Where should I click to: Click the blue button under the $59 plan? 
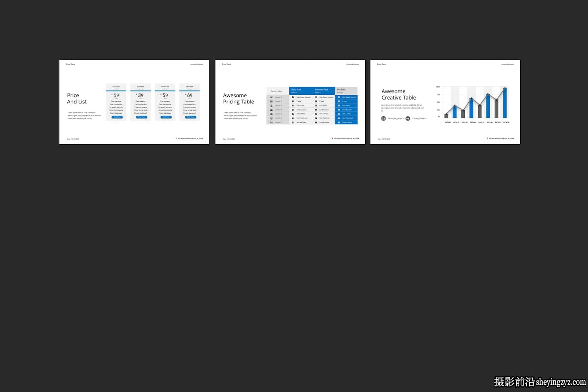coord(166,117)
